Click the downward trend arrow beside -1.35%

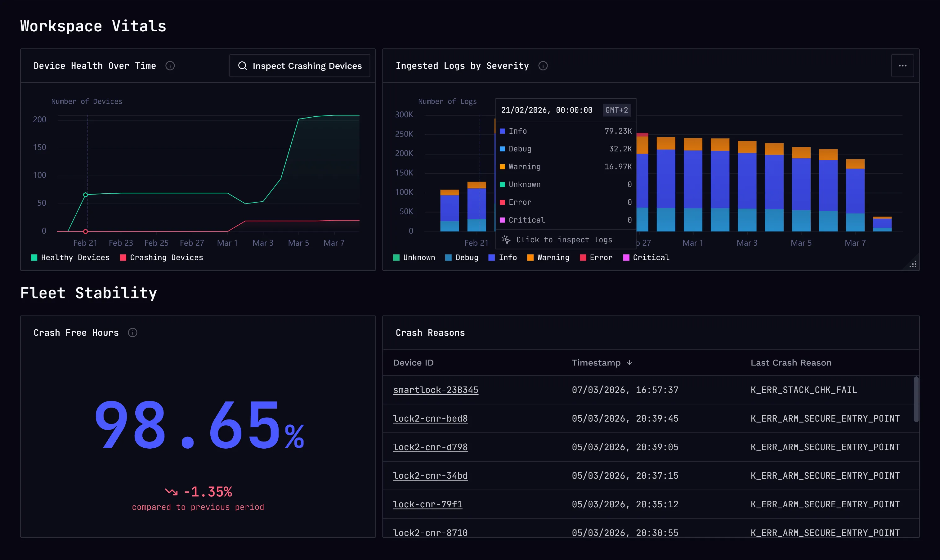[x=171, y=491]
